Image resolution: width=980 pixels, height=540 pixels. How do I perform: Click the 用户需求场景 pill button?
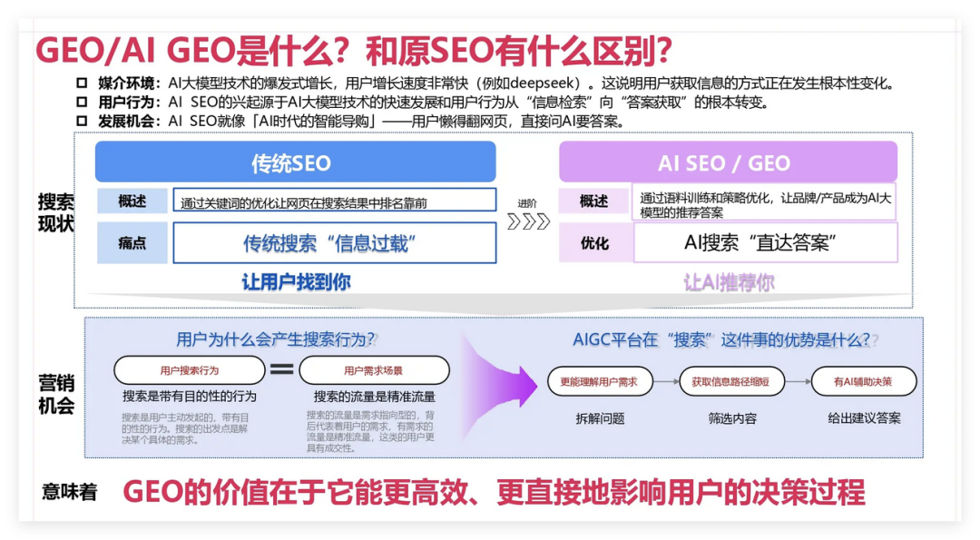[x=374, y=370]
